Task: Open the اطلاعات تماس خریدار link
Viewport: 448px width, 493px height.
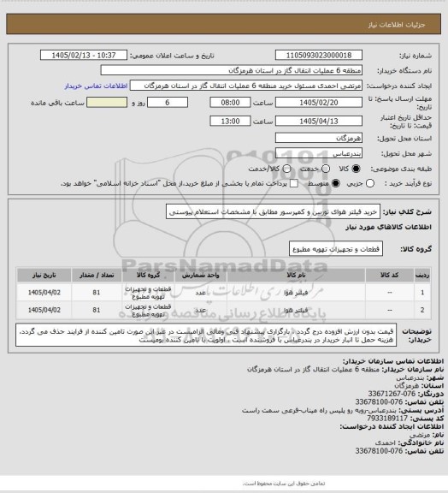Action: pyautogui.click(x=96, y=86)
